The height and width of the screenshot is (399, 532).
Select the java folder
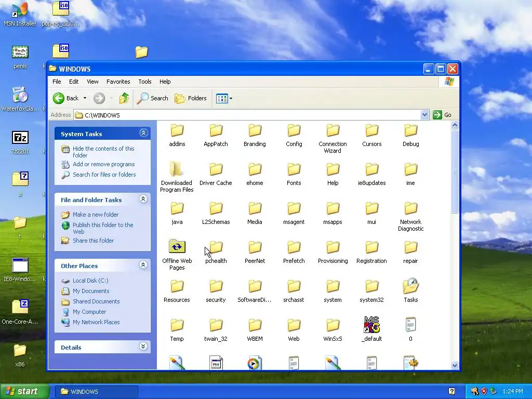point(177,214)
